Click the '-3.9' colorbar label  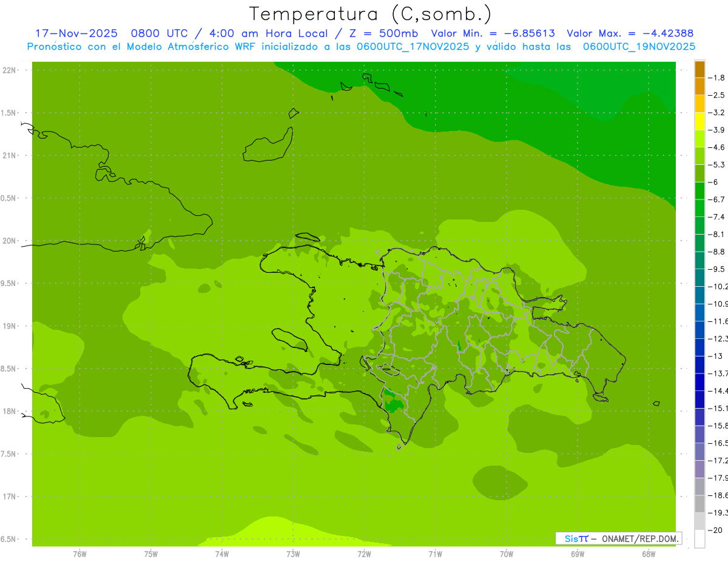(718, 130)
